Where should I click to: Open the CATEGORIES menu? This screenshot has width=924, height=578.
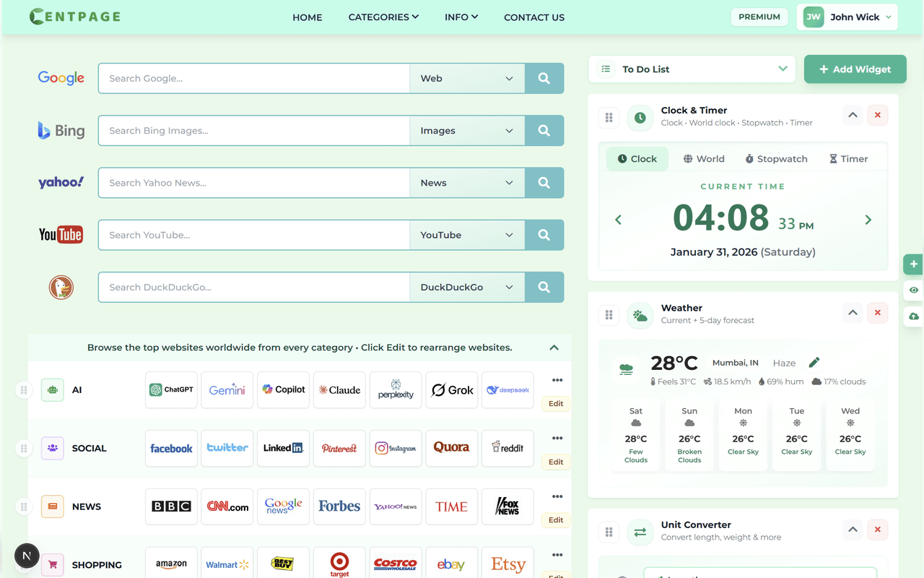pos(383,17)
